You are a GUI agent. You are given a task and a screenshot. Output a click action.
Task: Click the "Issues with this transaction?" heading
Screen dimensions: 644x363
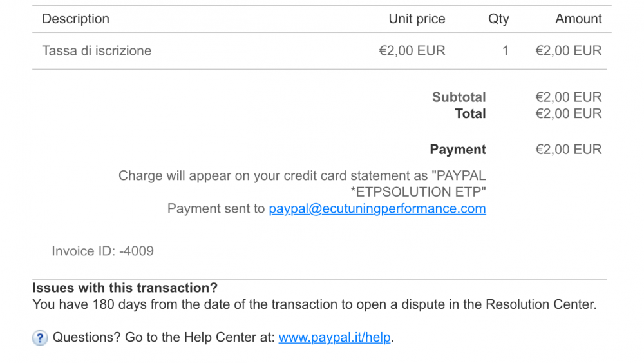[125, 288]
